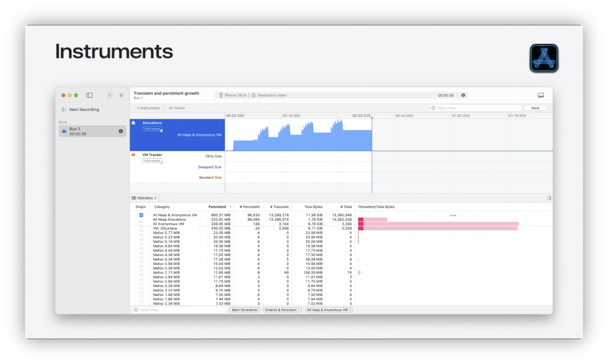Viewport: 608px width, 364px height.
Task: Click the Mark Generation button
Action: (245, 310)
